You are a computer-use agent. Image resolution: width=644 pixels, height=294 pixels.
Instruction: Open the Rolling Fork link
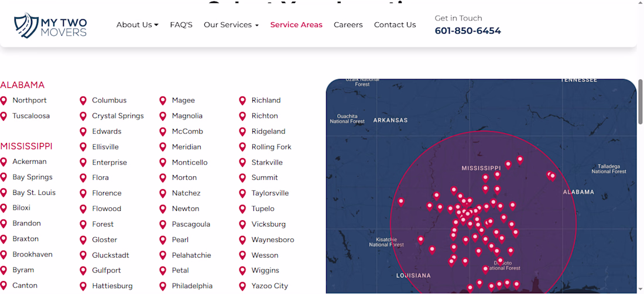pos(272,146)
